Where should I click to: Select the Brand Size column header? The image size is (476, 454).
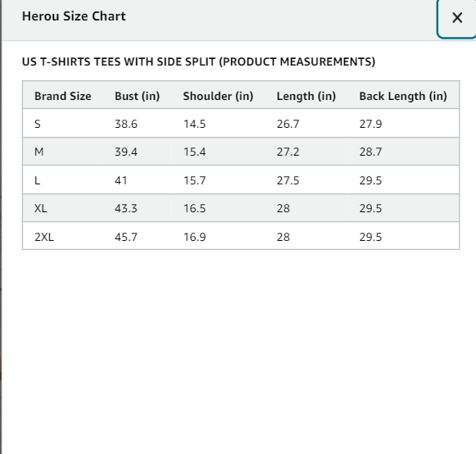(63, 96)
